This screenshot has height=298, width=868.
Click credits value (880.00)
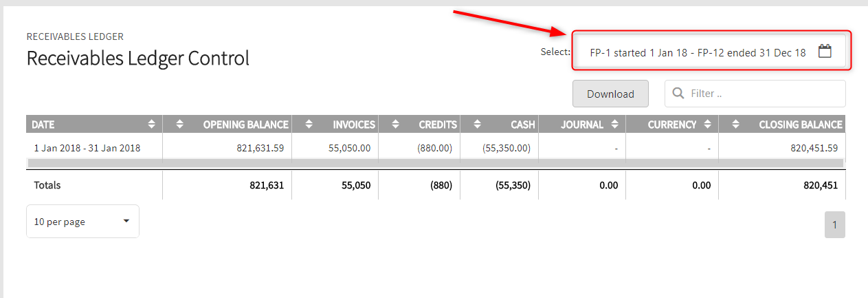(434, 147)
